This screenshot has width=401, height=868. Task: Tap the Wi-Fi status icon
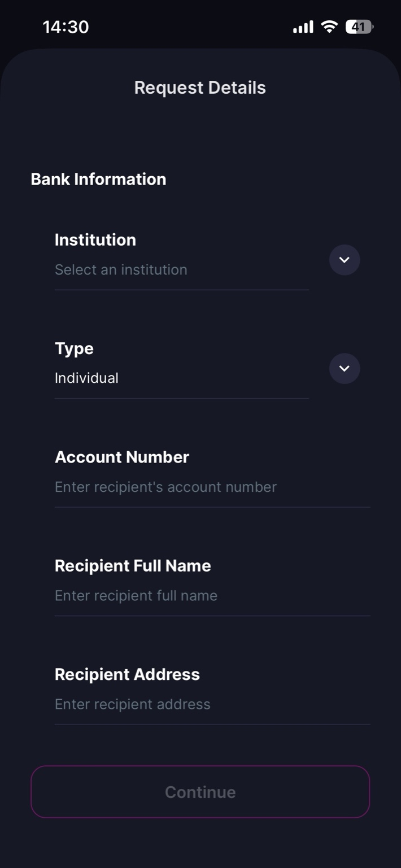(329, 27)
